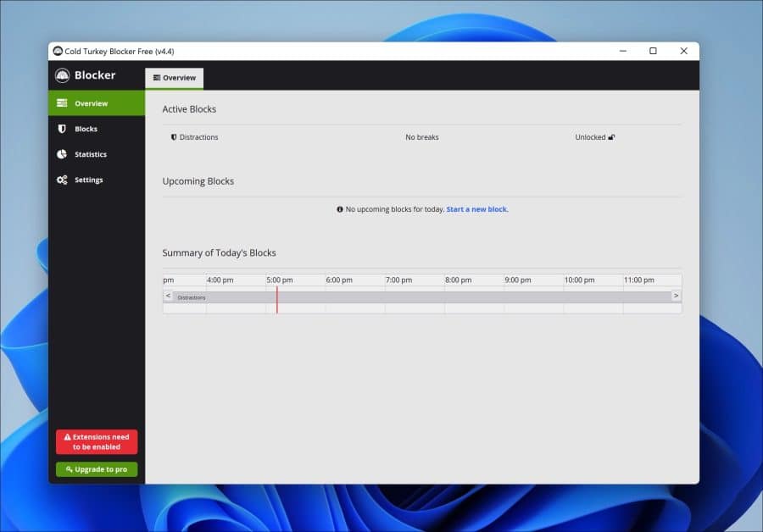Click the red current-time marker line
Image resolution: width=763 pixels, height=532 pixels.
coord(277,300)
